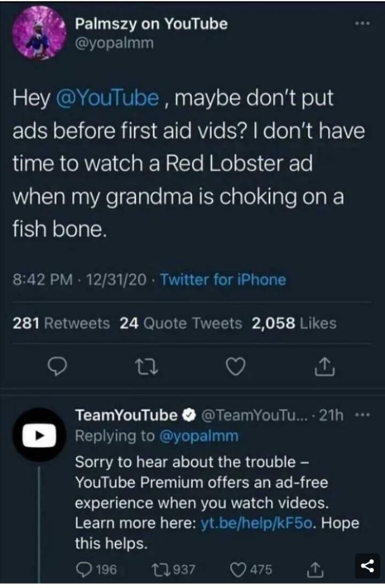
Task: Click the Twitter for iPhone source link
Action: [232, 280]
